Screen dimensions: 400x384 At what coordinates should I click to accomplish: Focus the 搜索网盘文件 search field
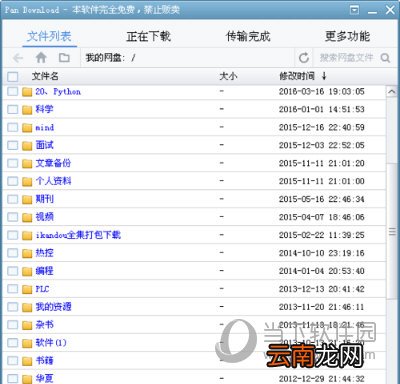(347, 58)
